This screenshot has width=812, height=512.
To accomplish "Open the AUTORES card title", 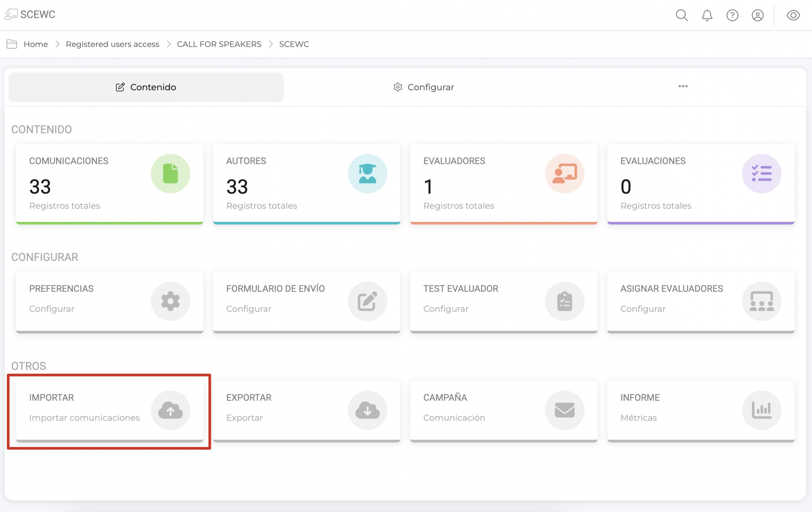I will [246, 161].
